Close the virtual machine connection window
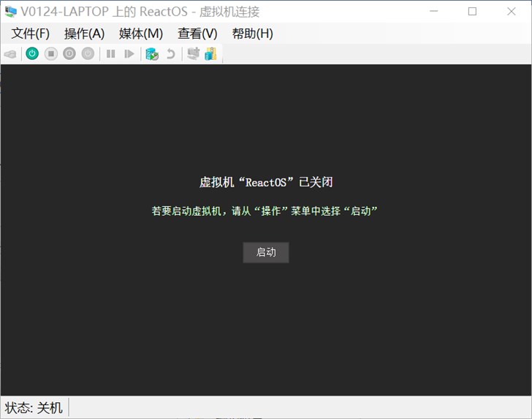 tap(512, 11)
